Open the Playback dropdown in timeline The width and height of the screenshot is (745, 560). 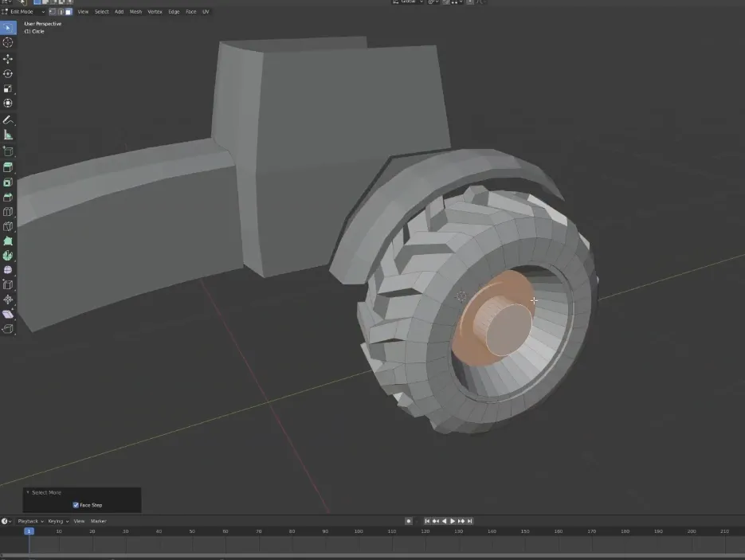[x=30, y=521]
